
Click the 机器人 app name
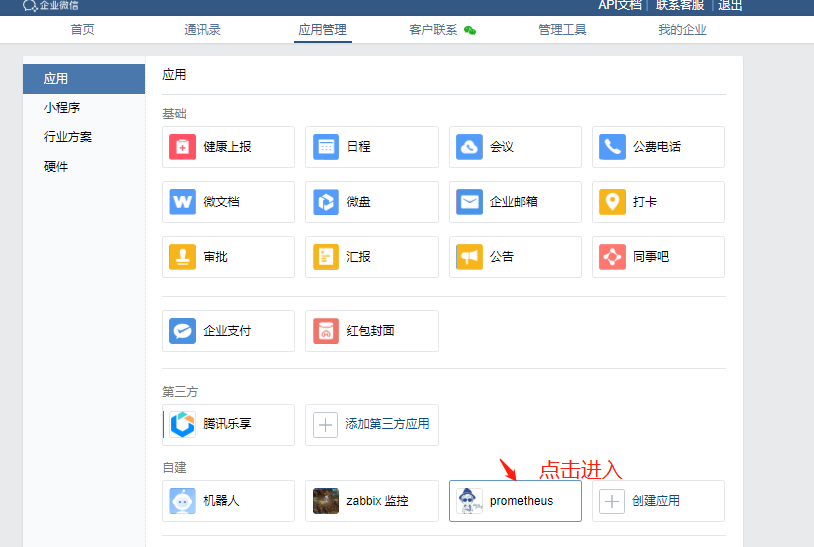tap(221, 501)
